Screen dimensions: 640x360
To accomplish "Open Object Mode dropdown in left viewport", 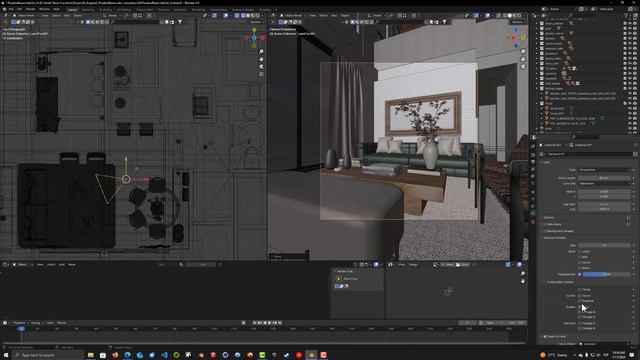I will click(25, 16).
